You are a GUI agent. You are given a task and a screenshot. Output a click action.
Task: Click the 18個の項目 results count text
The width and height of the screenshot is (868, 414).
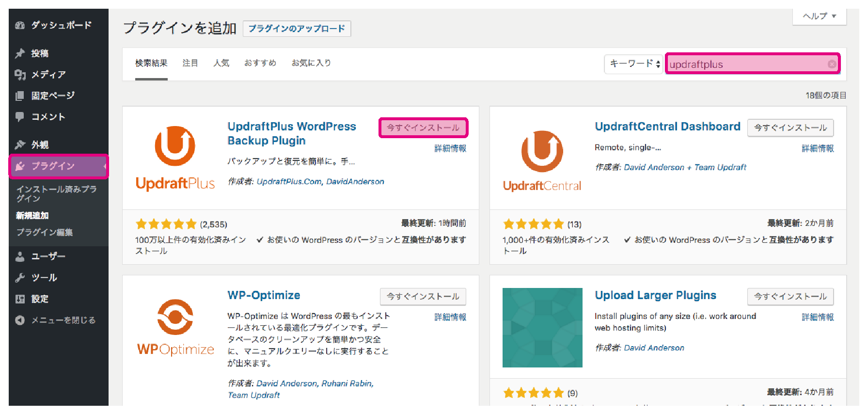pos(826,96)
